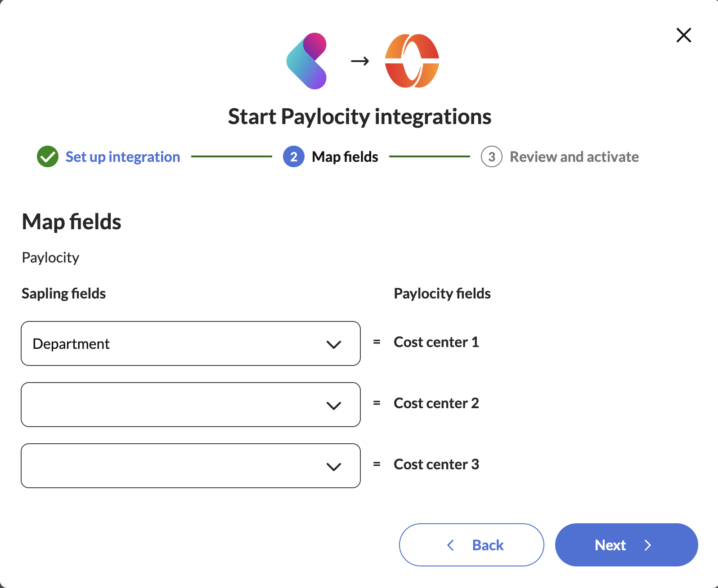Screen dimensions: 718x588
Task: Click the chevron beside Cost center 2
Action: [334, 405]
